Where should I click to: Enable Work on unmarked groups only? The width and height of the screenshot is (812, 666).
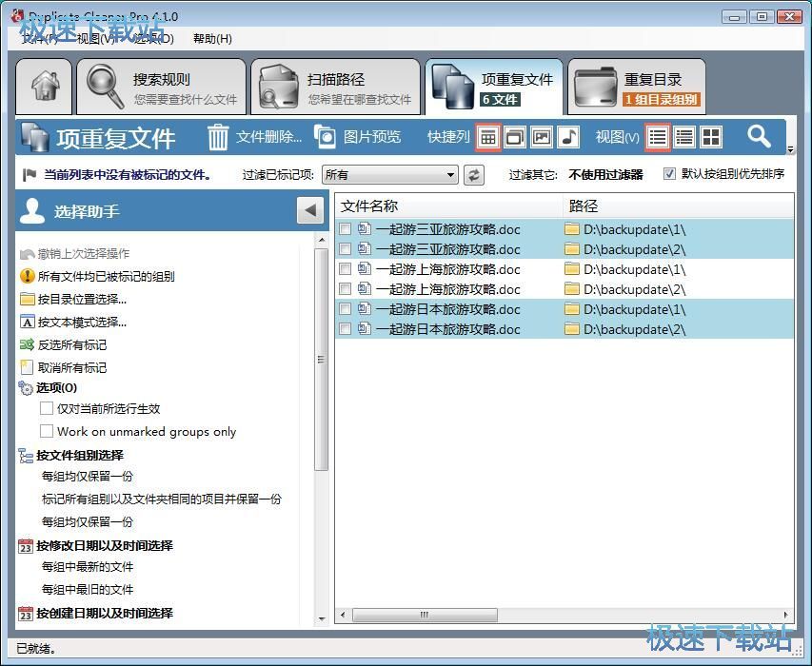coord(47,431)
